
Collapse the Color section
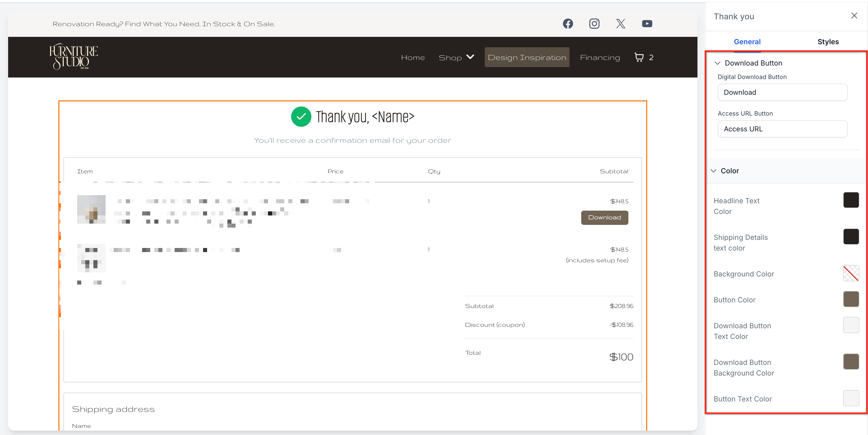pyautogui.click(x=713, y=171)
